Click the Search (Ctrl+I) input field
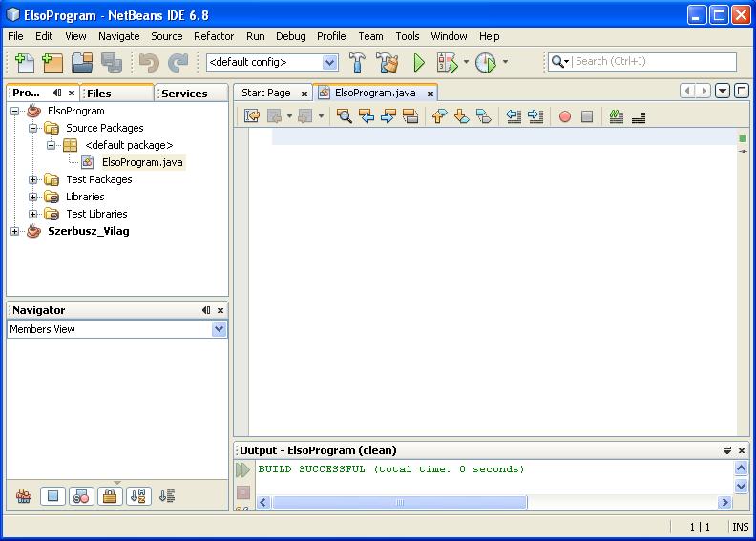 654,62
